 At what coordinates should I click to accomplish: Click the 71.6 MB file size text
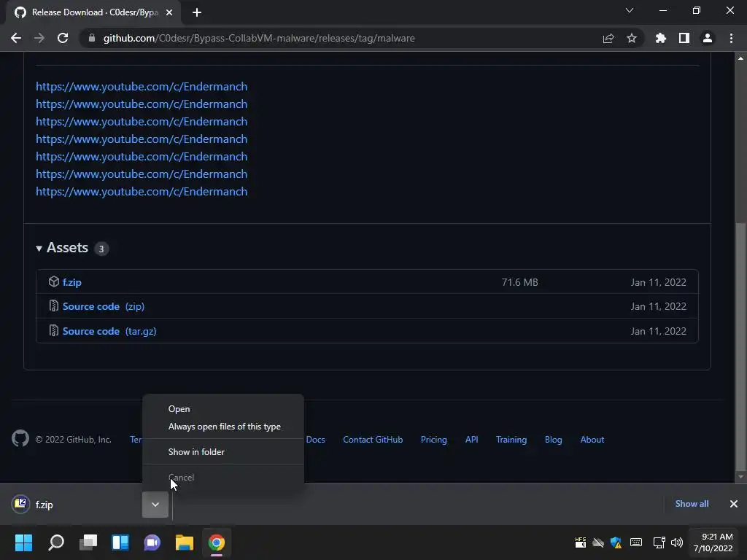(x=519, y=282)
